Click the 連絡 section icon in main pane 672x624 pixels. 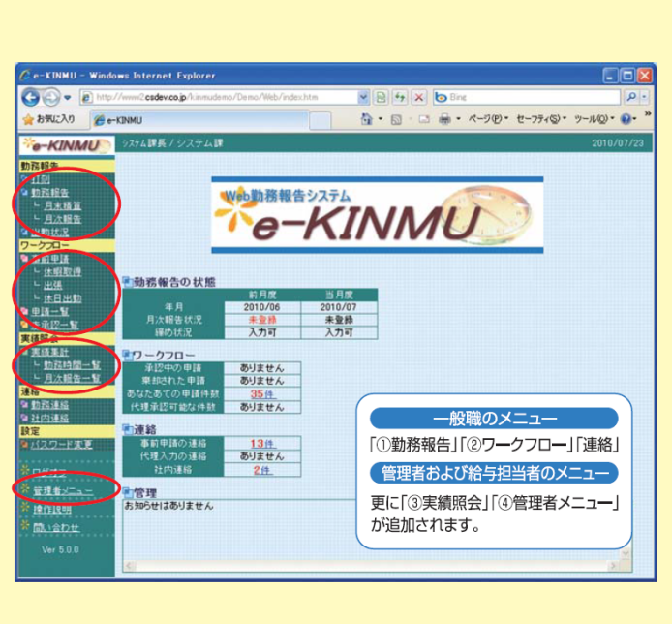127,429
